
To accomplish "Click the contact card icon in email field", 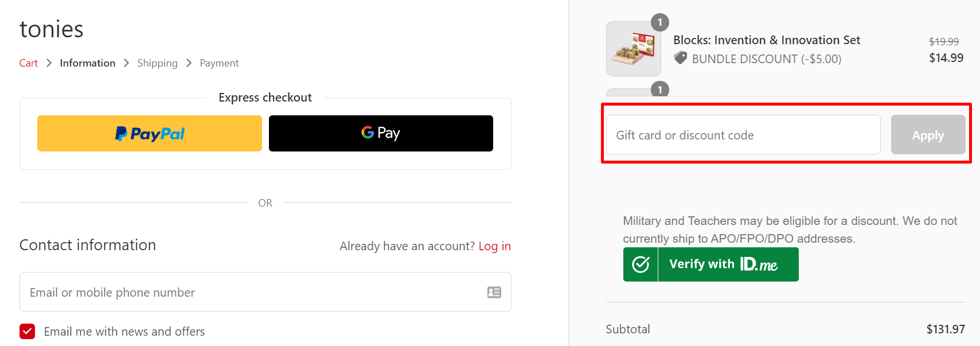I will click(x=493, y=292).
